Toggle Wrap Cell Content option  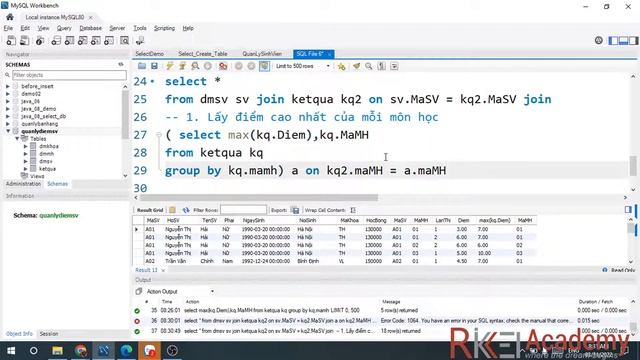point(353,210)
